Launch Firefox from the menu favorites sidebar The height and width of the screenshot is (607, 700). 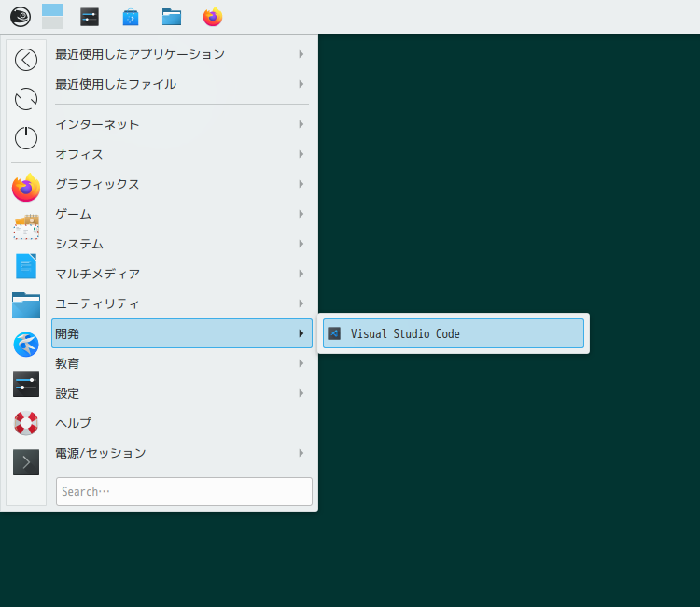pos(26,188)
